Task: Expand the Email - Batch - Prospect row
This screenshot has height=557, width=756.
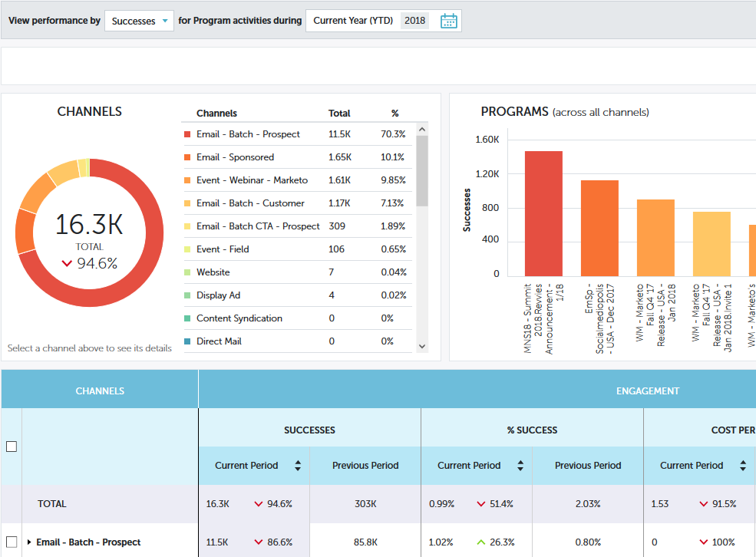Action: 29,542
